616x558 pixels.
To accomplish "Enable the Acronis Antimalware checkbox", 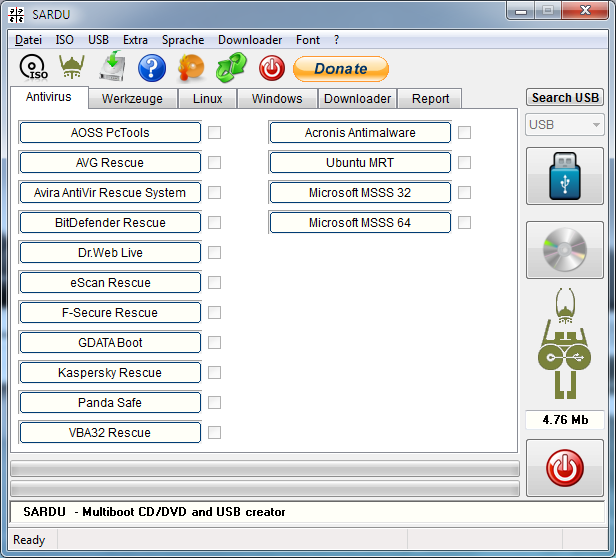I will (x=464, y=132).
